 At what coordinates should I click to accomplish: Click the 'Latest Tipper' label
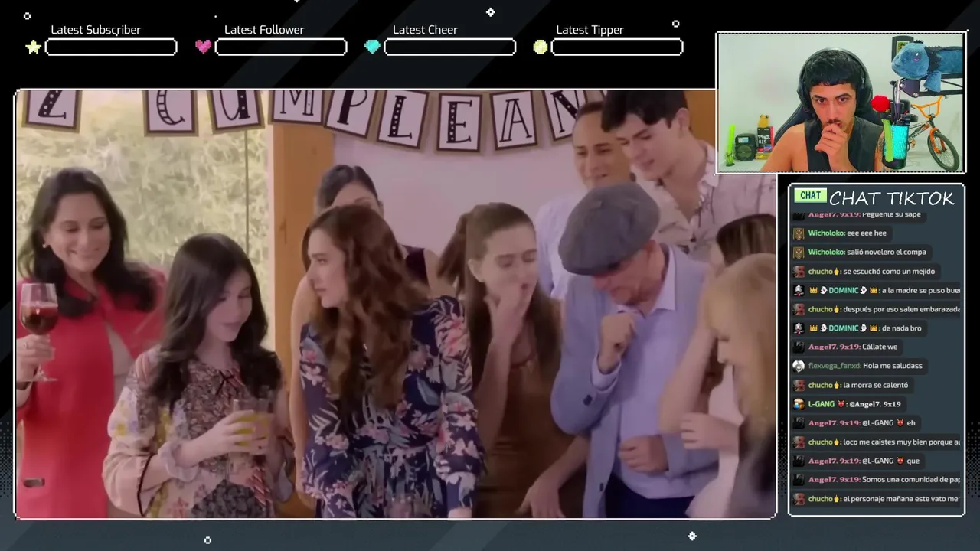(x=590, y=30)
